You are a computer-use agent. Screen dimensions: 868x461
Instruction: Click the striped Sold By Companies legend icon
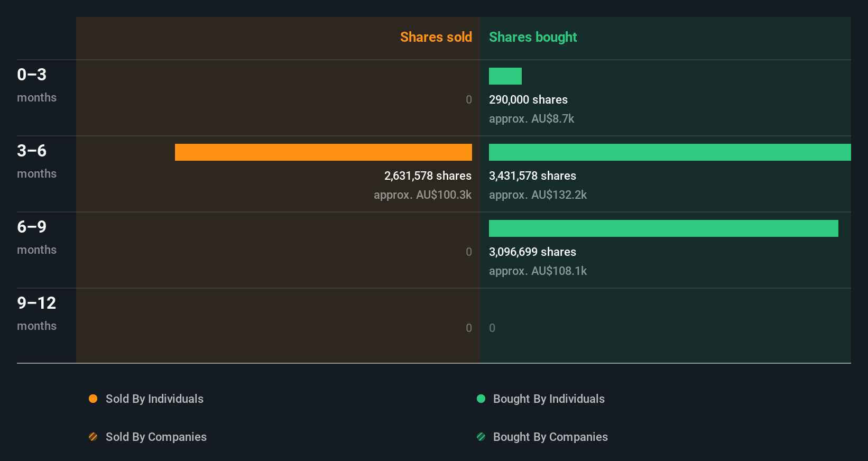click(93, 437)
